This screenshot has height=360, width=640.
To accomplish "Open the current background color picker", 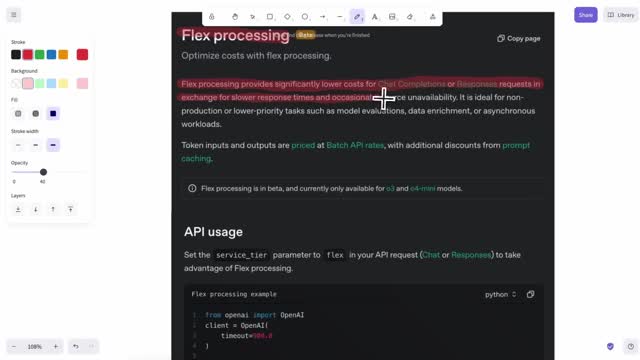I will point(82,83).
